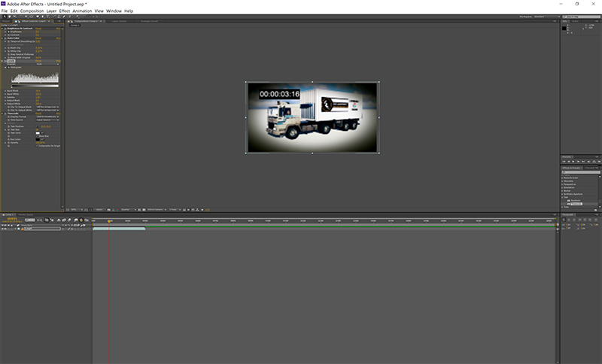
Task: Click the timeline playhead marker
Action: tap(109, 221)
